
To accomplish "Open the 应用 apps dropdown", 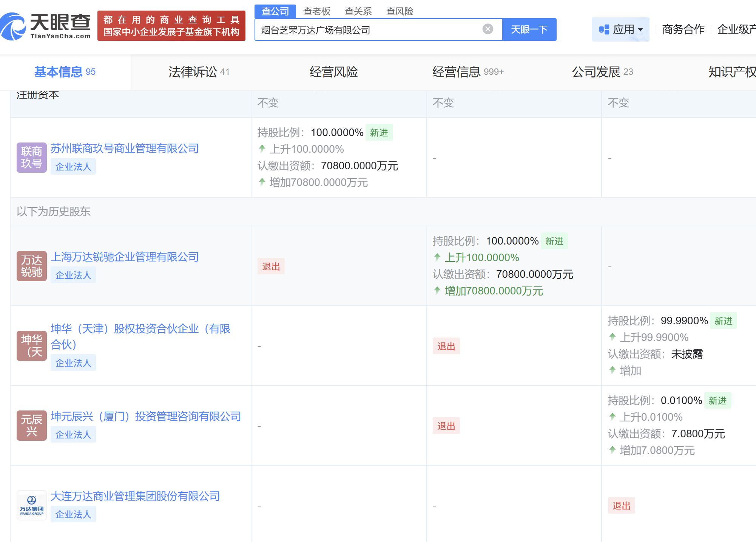I will 620,29.
